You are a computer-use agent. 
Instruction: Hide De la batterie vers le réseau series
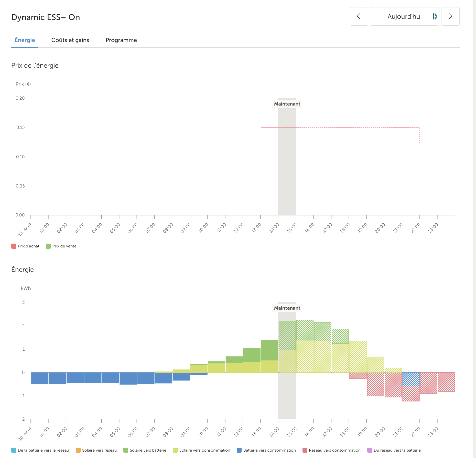point(40,450)
